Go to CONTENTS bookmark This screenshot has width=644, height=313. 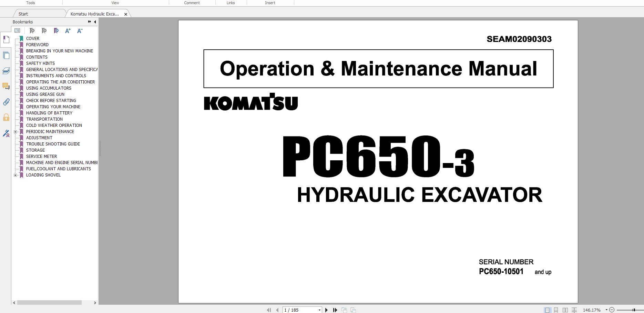pyautogui.click(x=37, y=57)
